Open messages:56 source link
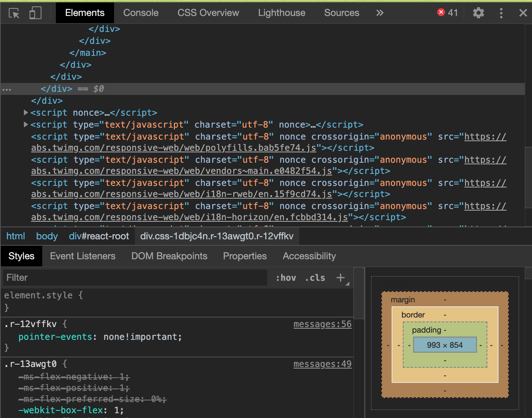 322,324
